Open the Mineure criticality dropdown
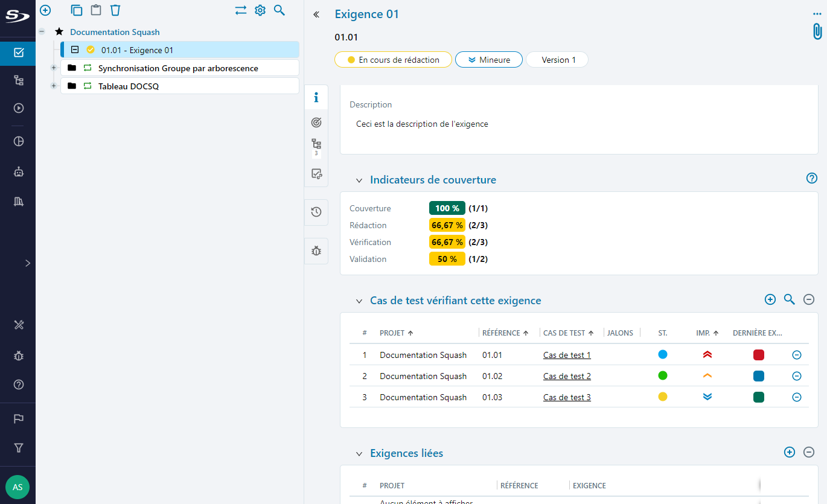This screenshot has height=504, width=827. click(489, 60)
